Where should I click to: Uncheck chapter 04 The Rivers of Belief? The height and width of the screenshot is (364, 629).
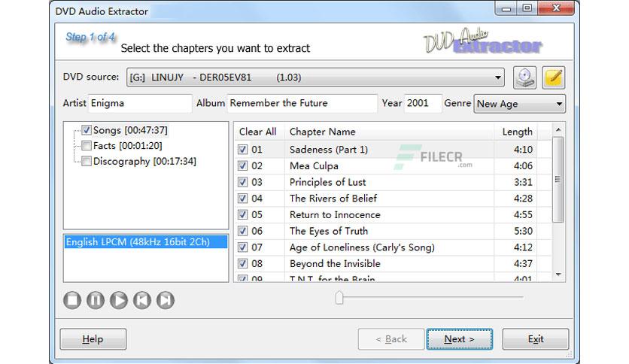point(243,198)
